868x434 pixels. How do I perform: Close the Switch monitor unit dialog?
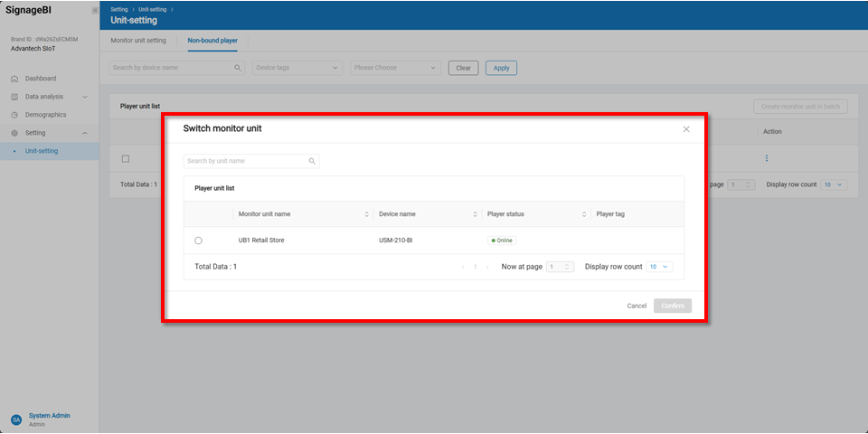click(686, 129)
